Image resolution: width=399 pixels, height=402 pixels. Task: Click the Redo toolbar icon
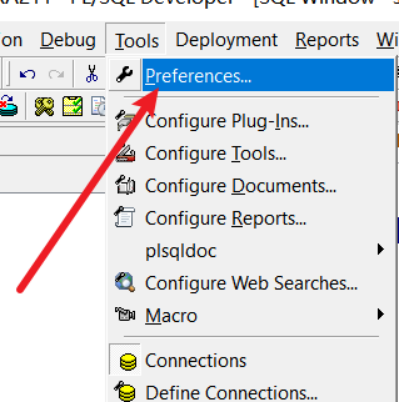56,74
